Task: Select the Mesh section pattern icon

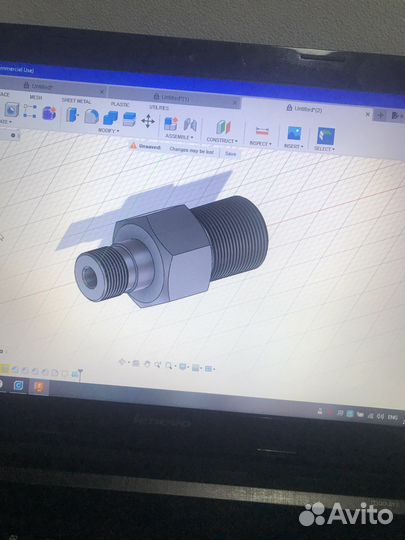Action: [30, 111]
